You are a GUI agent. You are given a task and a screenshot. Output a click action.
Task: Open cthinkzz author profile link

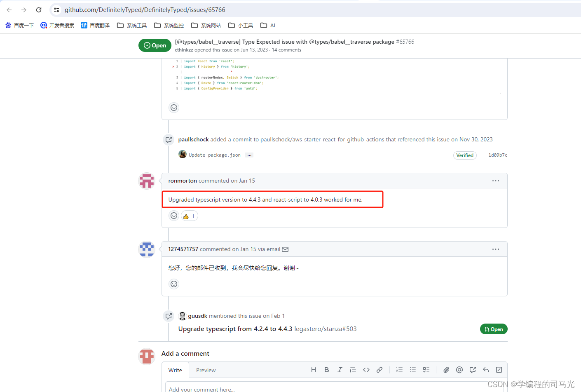click(x=184, y=50)
